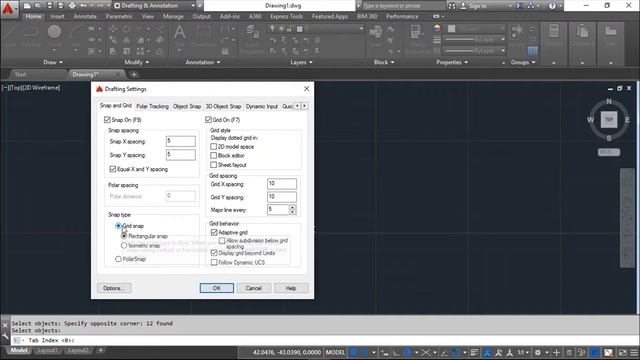
Task: Click the Snap X spacing input field
Action: pos(181,141)
